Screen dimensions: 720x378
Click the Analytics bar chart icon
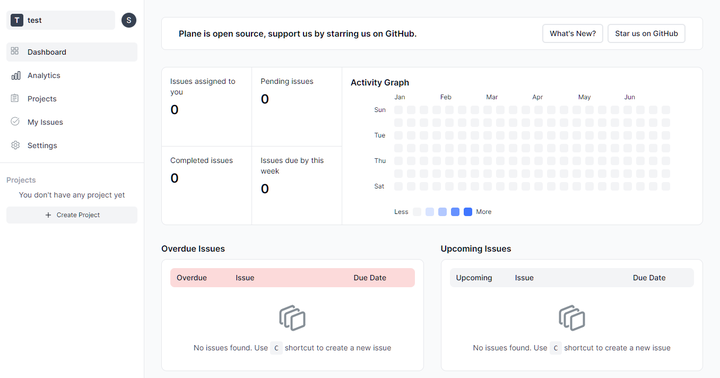point(16,75)
